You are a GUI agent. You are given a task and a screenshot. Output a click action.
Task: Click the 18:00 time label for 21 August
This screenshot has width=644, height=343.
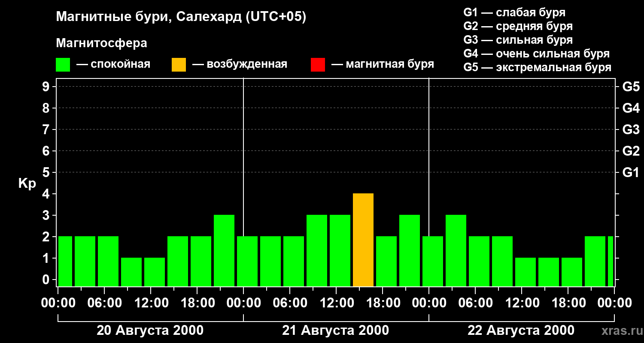coord(383,303)
